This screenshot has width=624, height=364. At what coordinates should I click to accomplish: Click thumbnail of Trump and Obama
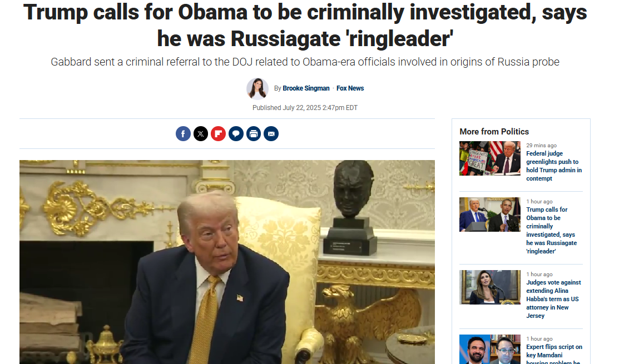(x=490, y=215)
